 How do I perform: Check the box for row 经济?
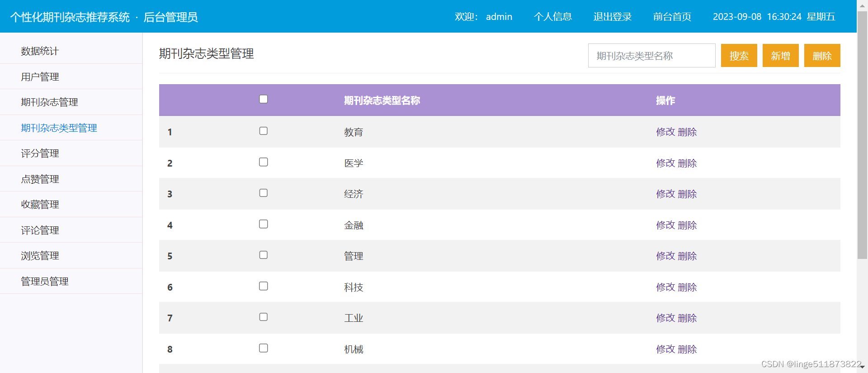pos(264,193)
